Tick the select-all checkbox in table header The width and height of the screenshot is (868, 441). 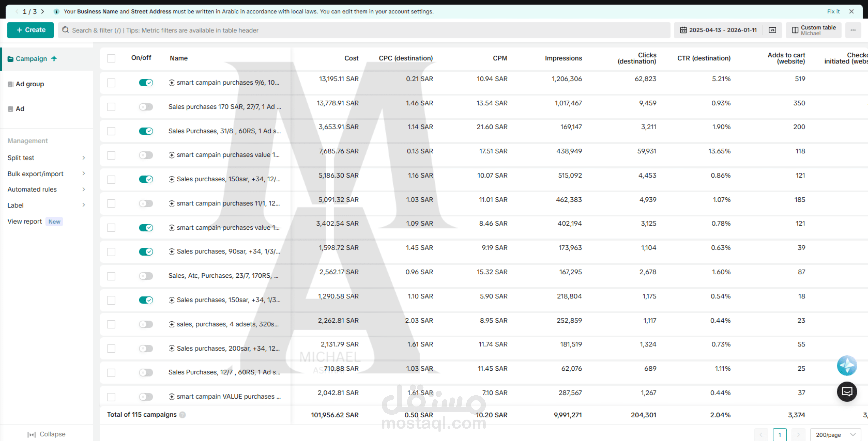point(111,58)
